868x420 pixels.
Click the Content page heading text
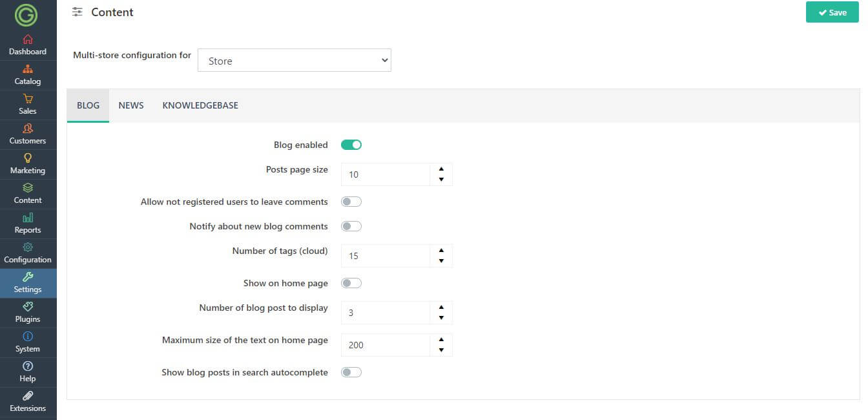pyautogui.click(x=112, y=12)
